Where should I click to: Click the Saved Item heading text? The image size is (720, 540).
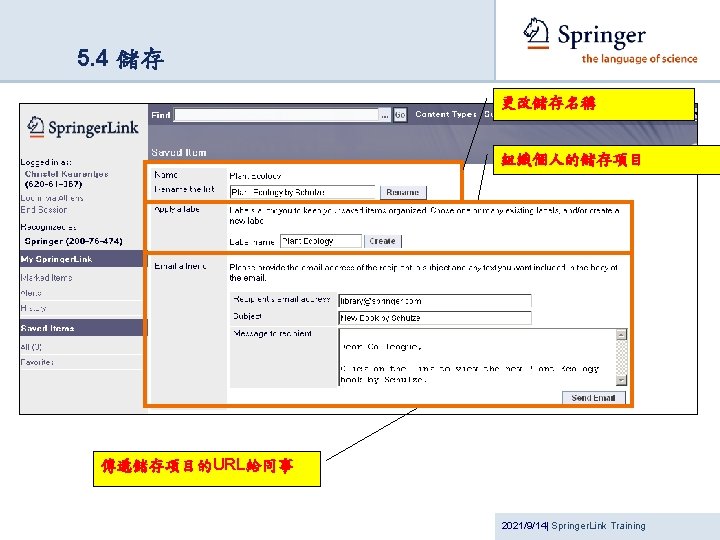point(179,152)
